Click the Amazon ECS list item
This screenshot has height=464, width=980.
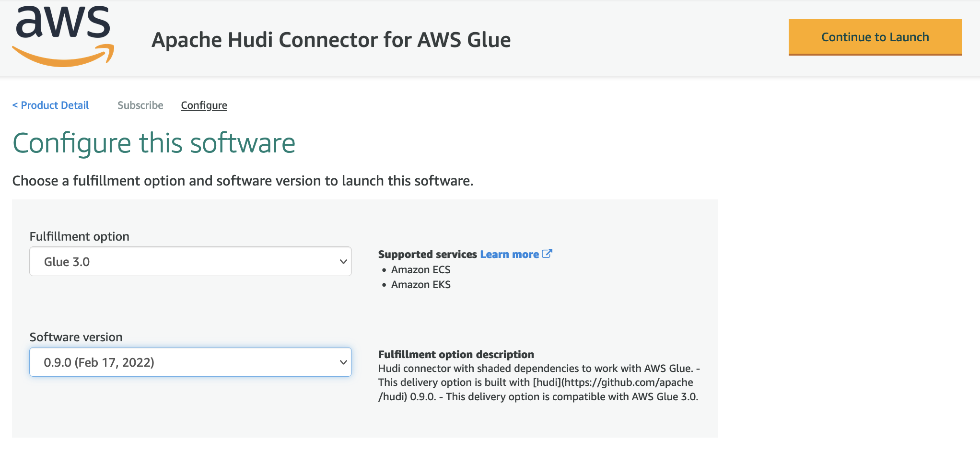tap(420, 270)
